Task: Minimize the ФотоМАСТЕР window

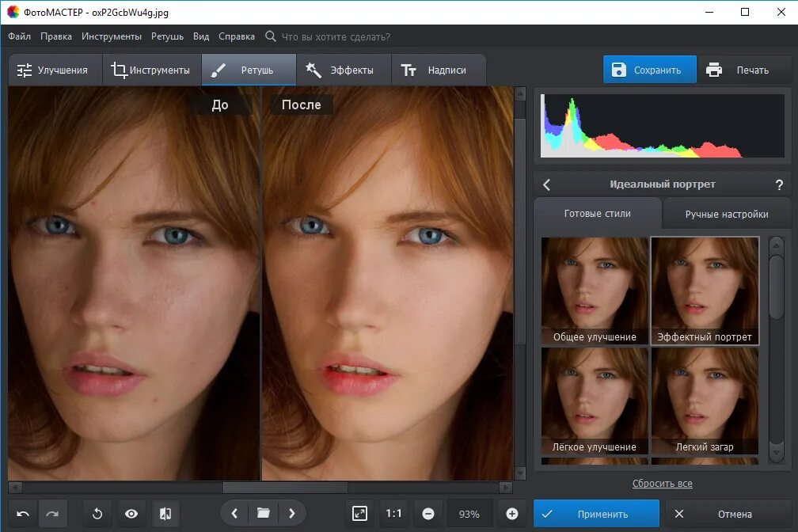Action: click(x=709, y=12)
